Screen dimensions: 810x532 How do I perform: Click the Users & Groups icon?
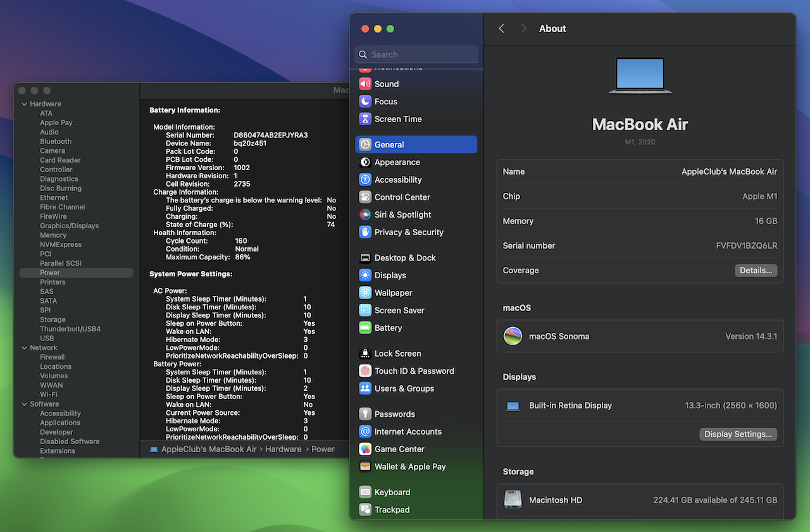(365, 388)
